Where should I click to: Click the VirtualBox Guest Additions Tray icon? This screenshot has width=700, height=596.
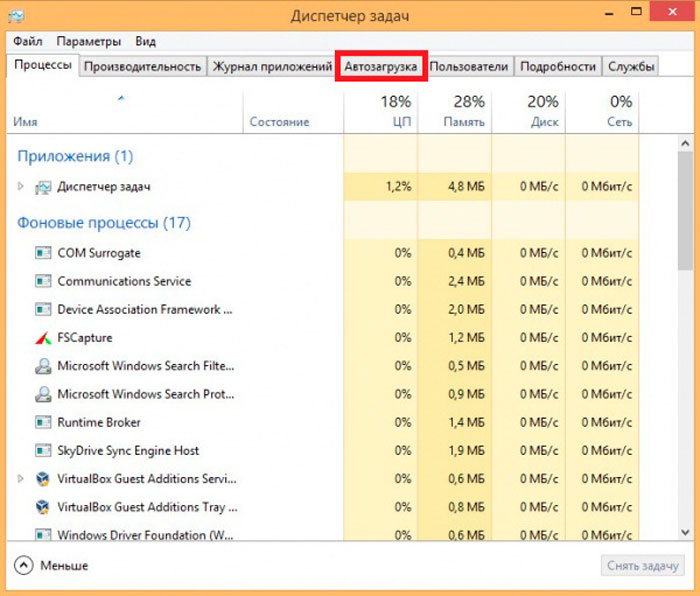click(x=43, y=507)
